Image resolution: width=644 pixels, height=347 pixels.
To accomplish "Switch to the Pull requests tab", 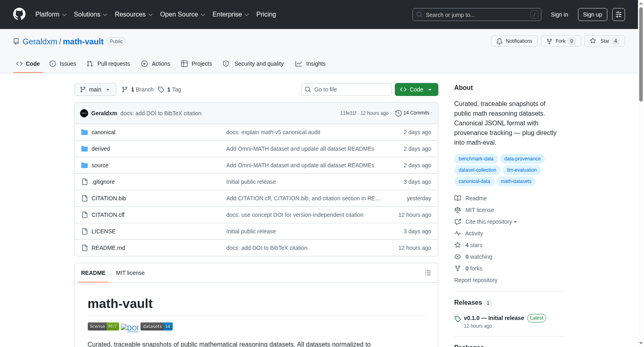I will click(x=108, y=64).
